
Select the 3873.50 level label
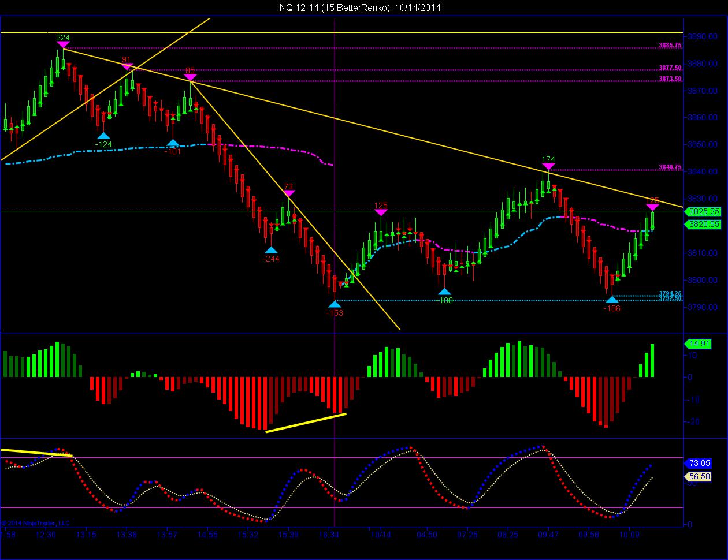670,78
